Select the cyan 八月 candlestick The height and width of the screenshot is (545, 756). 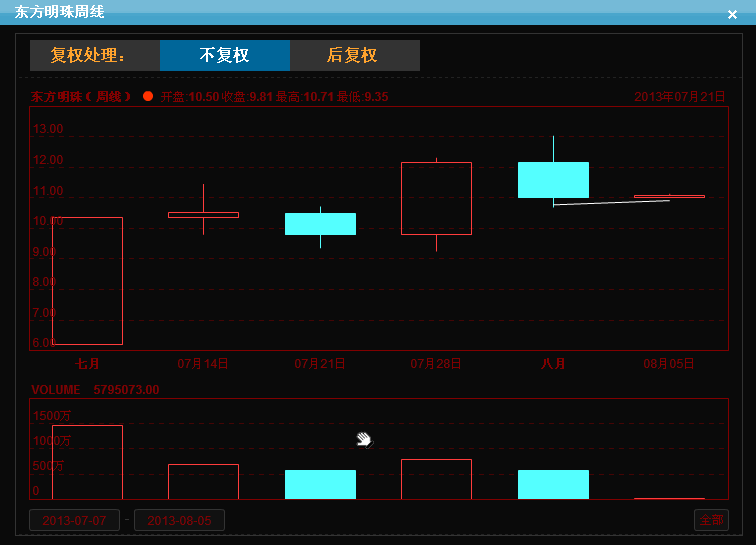[553, 180]
